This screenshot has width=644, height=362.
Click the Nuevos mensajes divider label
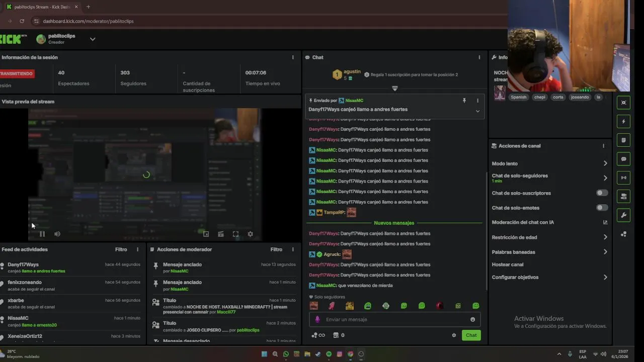coord(394,223)
